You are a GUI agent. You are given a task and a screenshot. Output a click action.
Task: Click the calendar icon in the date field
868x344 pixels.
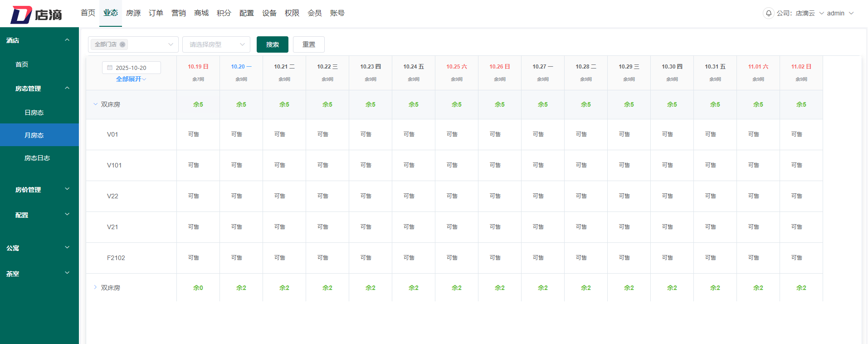point(110,68)
